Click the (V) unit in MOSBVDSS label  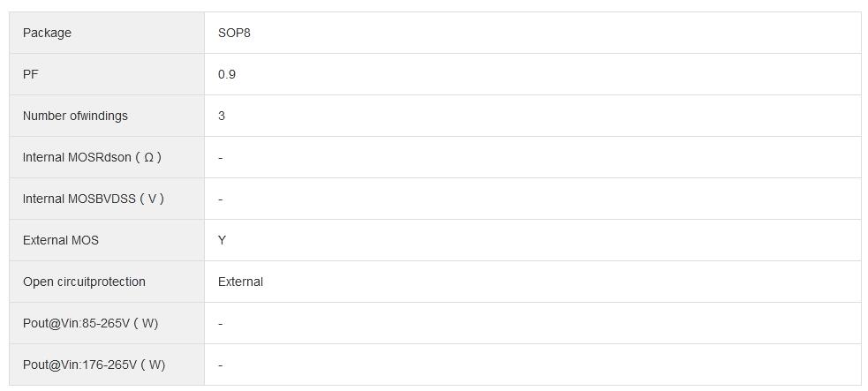click(x=152, y=199)
